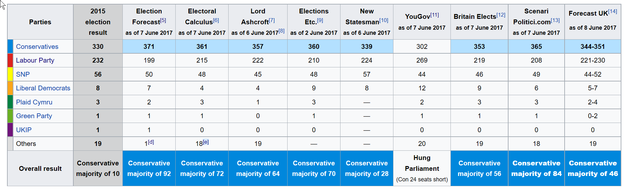
Task: Open reference 10 beside New Statesman
Action: pos(384,20)
